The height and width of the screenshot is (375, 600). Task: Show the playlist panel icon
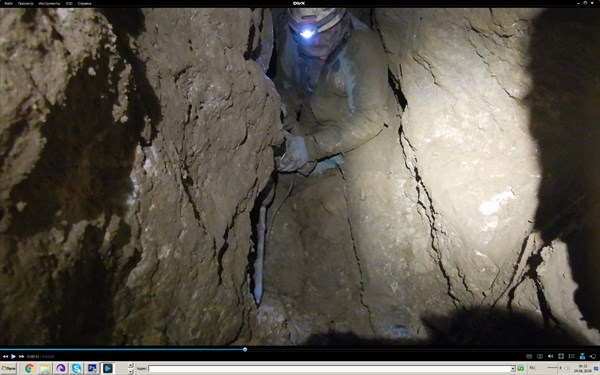click(571, 356)
